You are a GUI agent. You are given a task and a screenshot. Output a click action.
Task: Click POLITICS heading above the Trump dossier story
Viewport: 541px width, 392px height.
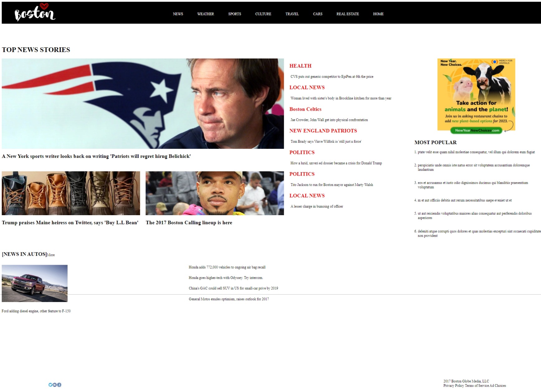click(x=302, y=153)
